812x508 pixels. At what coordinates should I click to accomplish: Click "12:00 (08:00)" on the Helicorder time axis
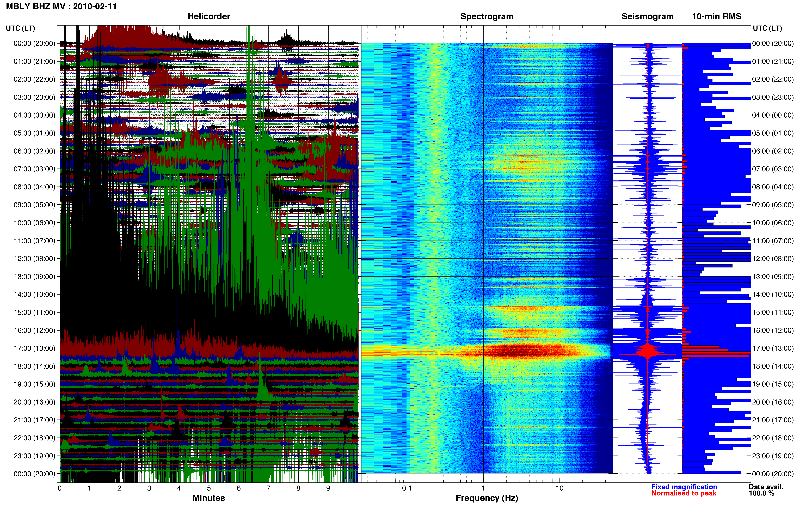coord(34,259)
